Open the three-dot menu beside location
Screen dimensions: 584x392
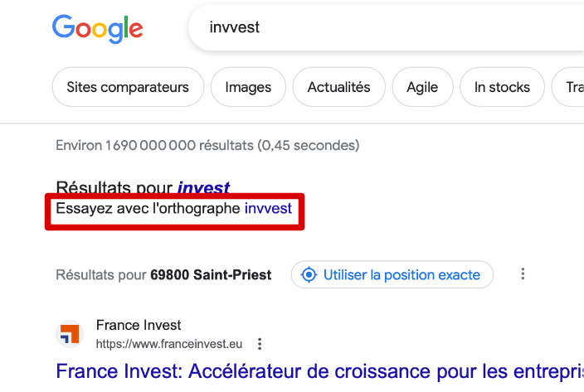point(523,273)
